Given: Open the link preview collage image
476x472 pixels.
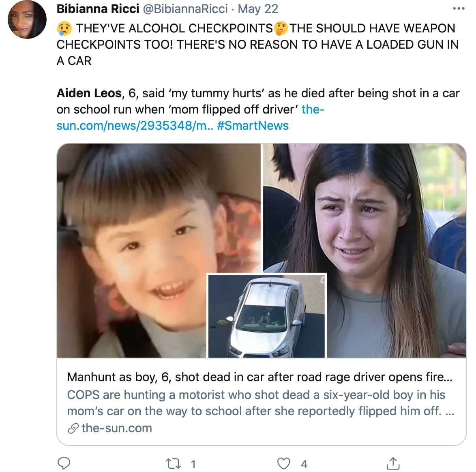Looking at the screenshot, I should tap(262, 251).
